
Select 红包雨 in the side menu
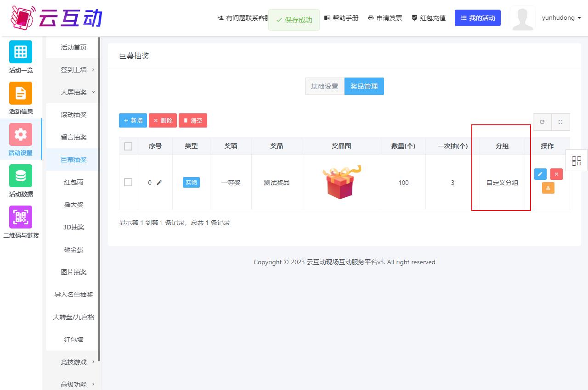tap(73, 182)
